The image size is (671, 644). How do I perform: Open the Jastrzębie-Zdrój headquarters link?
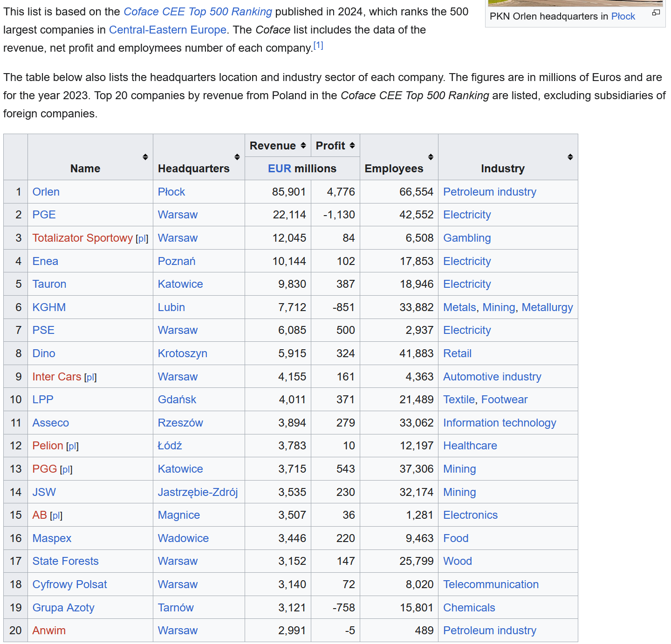pos(198,492)
